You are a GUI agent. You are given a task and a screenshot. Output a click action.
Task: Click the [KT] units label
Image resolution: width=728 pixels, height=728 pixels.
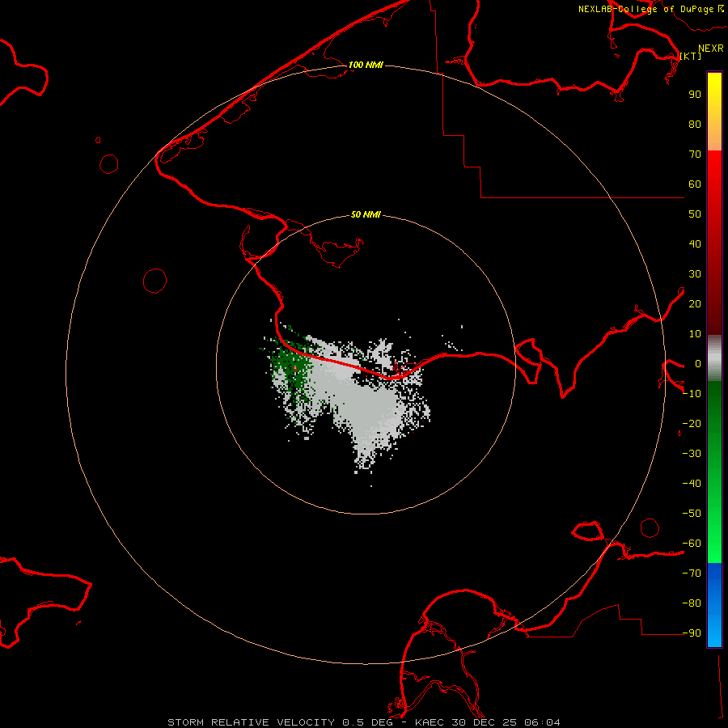[691, 56]
